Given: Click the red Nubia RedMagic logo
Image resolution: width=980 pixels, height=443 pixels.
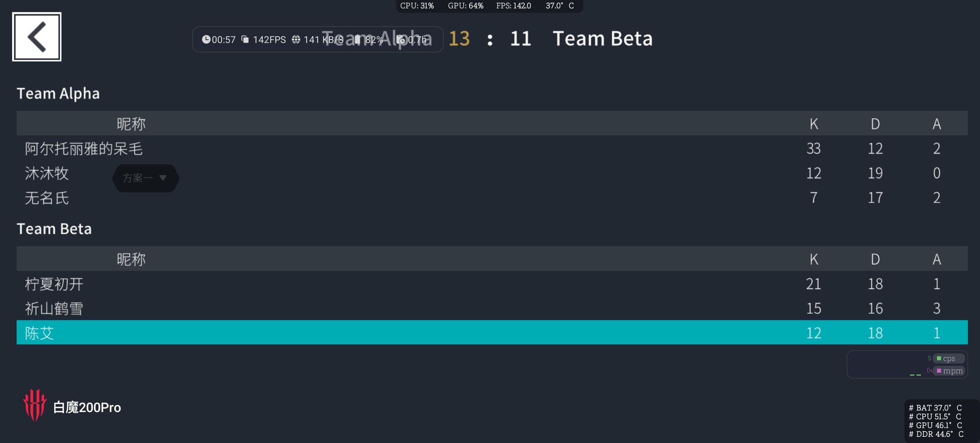Looking at the screenshot, I should point(35,405).
